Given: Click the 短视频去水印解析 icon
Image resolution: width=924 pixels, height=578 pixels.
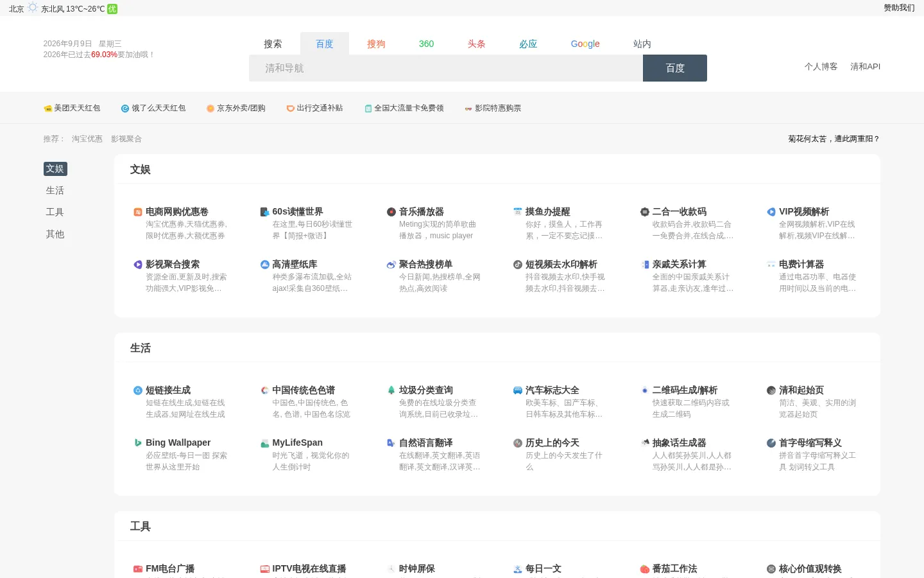Looking at the screenshot, I should point(518,265).
